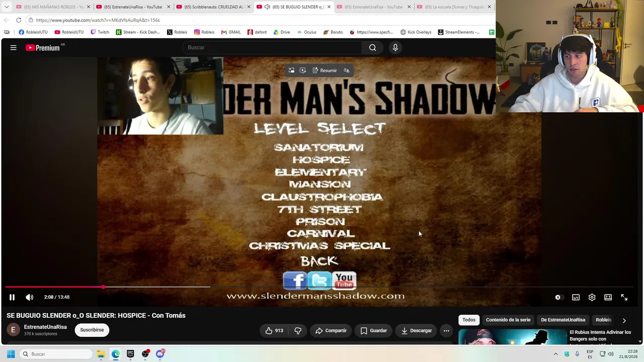Focus the YouTube Buscar search field

[x=272, y=47]
